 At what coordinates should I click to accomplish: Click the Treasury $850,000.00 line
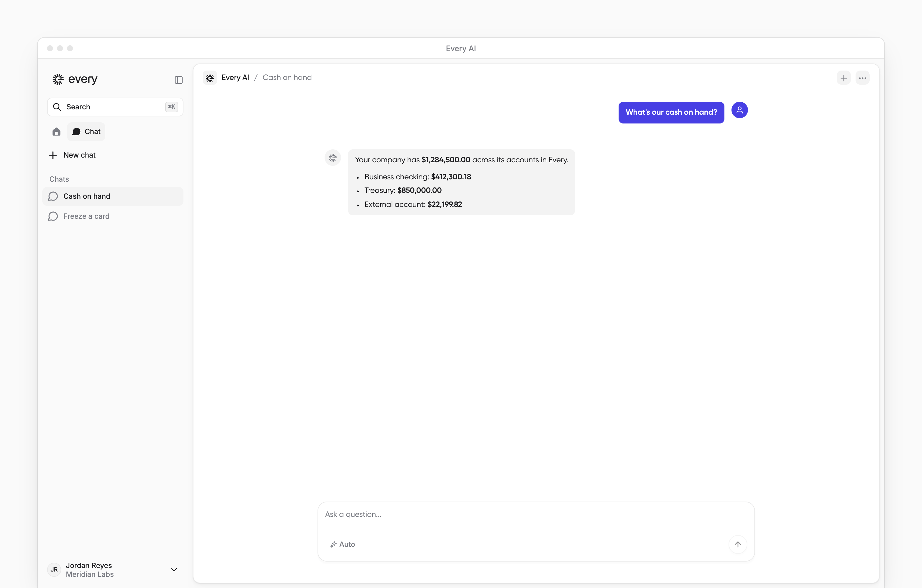tap(403, 191)
